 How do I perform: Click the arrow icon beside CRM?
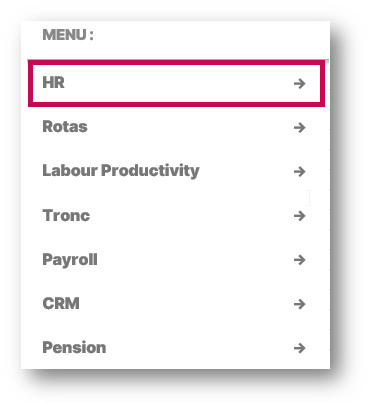299,304
